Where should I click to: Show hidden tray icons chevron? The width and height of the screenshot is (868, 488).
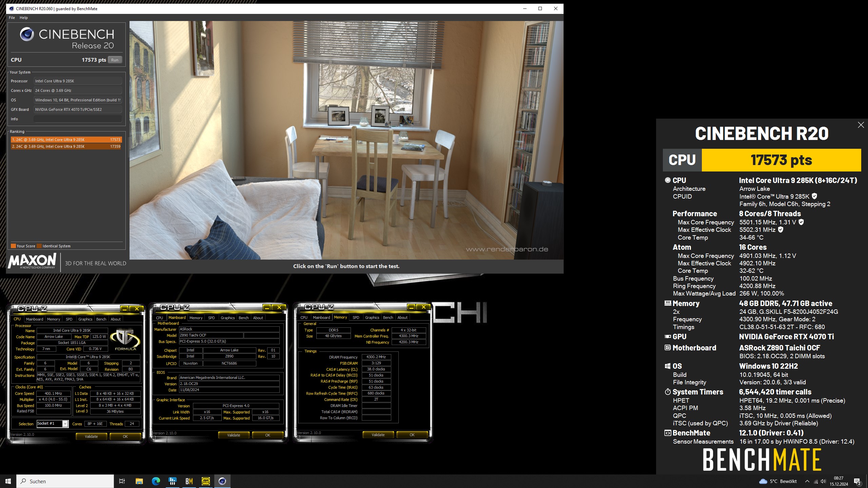807,482
